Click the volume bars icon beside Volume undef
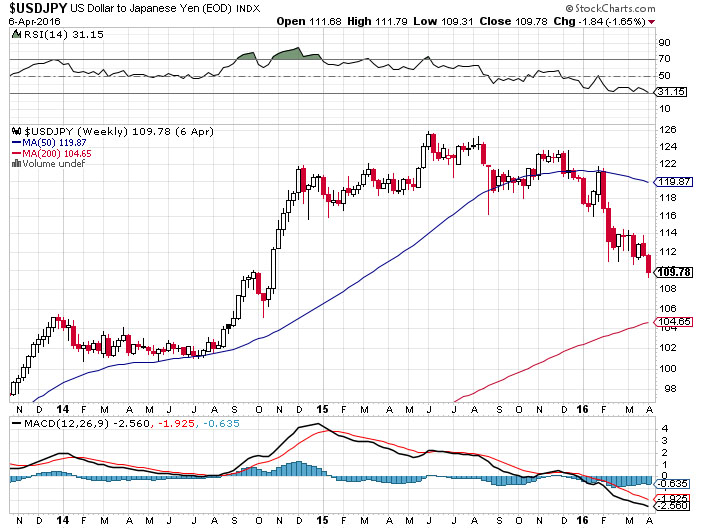The width and height of the screenshot is (706, 532). [16, 163]
